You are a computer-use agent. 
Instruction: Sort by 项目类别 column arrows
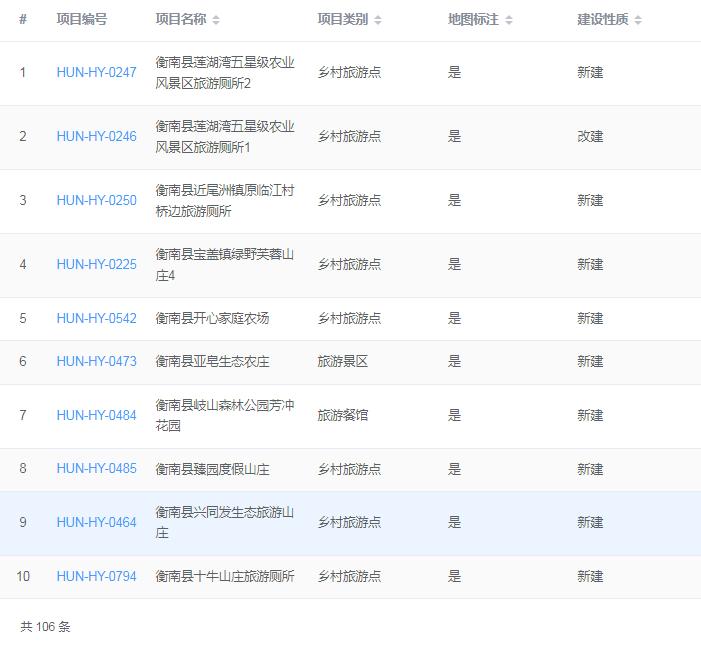pyautogui.click(x=378, y=20)
